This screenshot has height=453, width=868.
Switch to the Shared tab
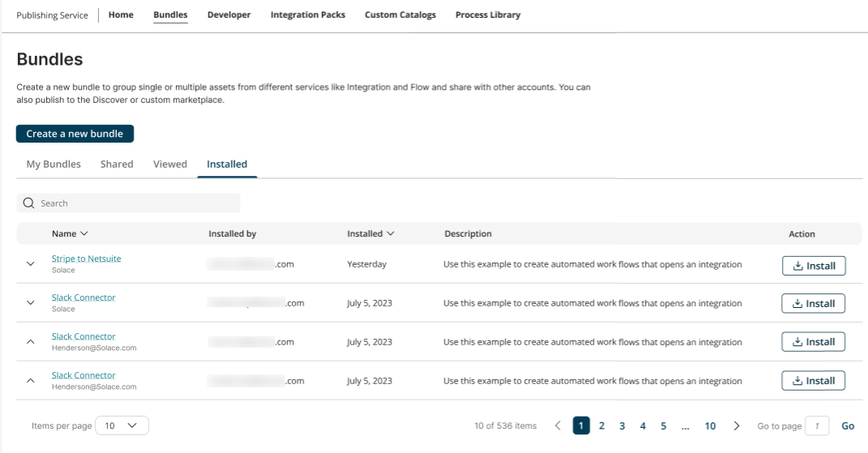(117, 165)
